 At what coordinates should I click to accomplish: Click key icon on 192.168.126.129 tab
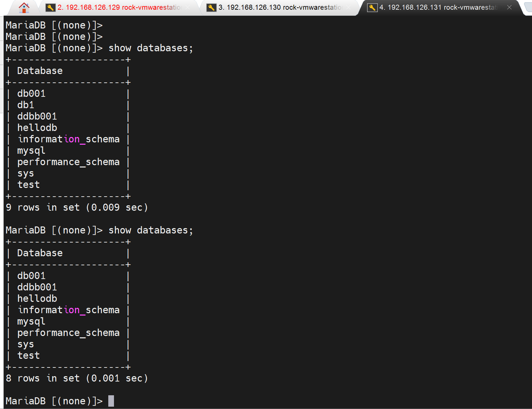(x=50, y=7)
